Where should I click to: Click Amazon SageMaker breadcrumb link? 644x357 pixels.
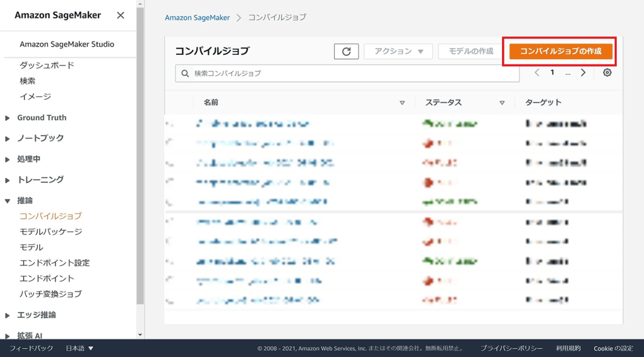197,18
